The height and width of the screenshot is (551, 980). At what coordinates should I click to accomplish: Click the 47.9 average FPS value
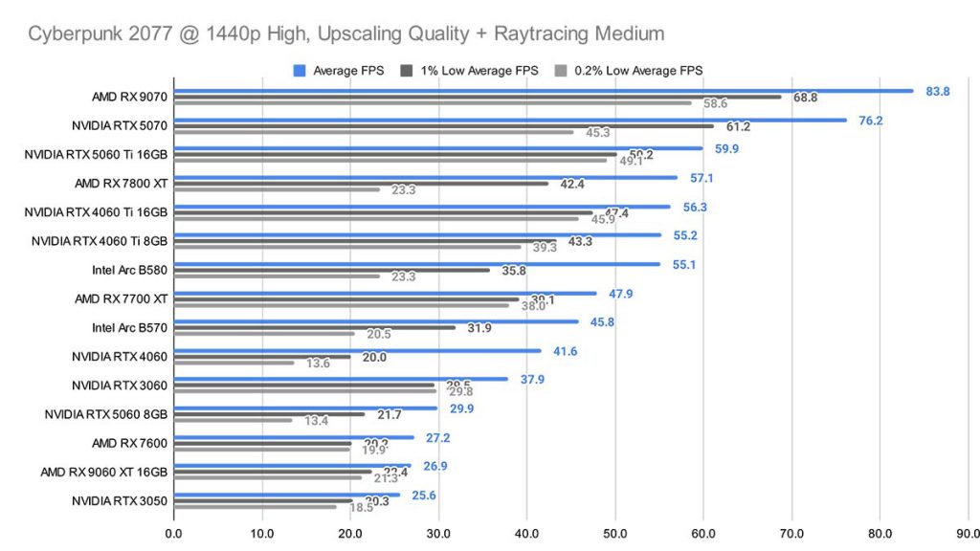tap(620, 294)
